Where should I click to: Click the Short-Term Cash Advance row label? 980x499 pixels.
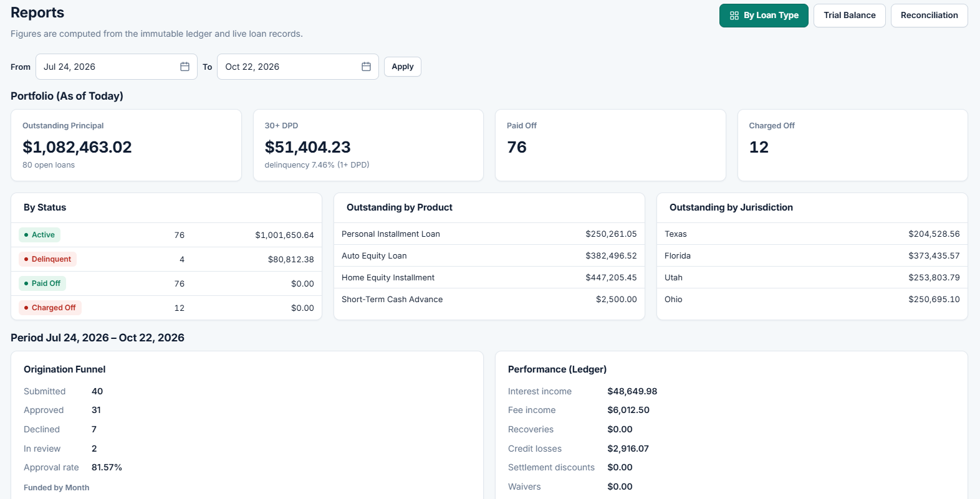(392, 300)
